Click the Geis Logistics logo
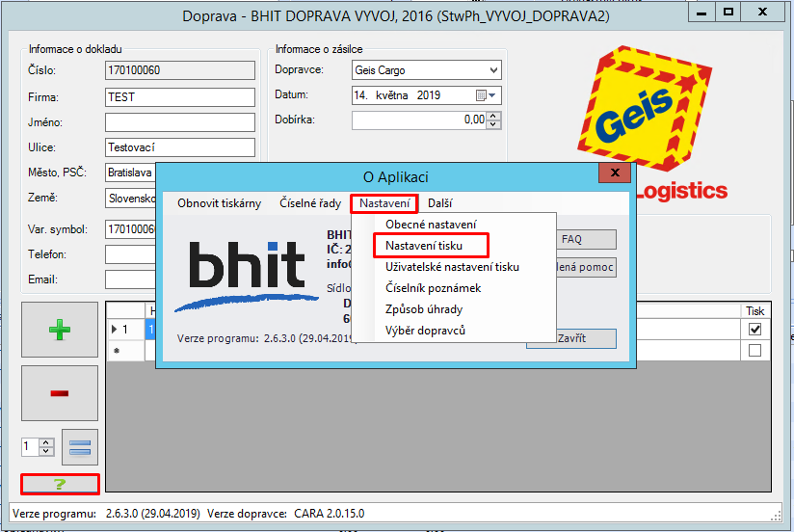The height and width of the screenshot is (532, 794). coord(653,124)
